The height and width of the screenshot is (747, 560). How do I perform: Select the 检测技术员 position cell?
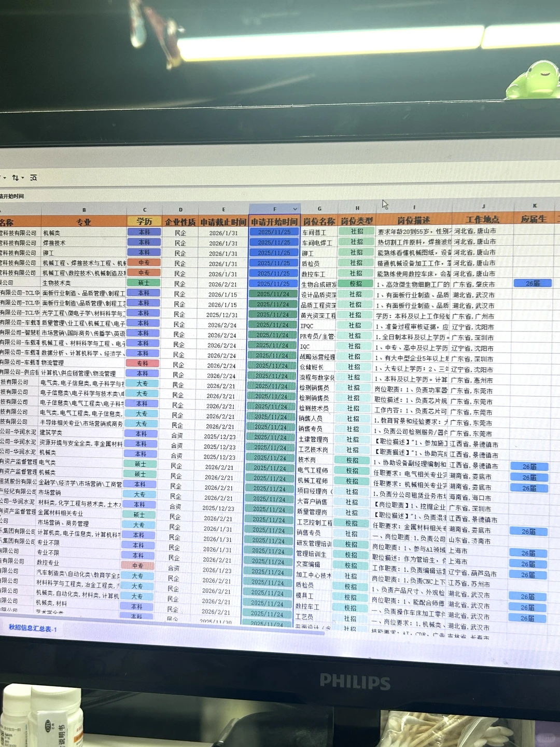pyautogui.click(x=316, y=408)
